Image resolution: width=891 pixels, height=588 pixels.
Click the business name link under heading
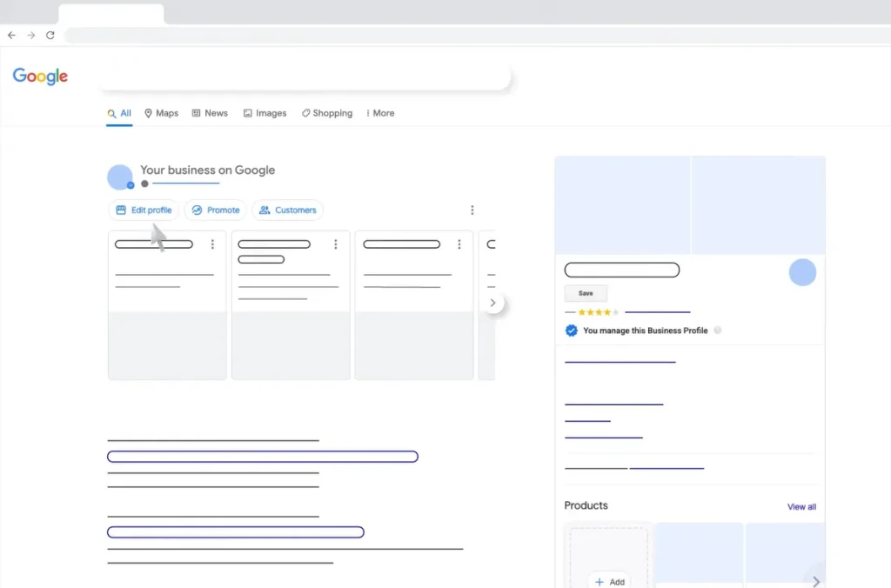click(186, 183)
